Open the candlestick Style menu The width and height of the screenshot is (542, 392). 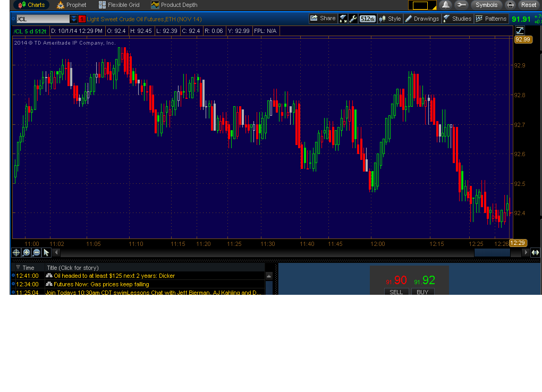(x=390, y=19)
